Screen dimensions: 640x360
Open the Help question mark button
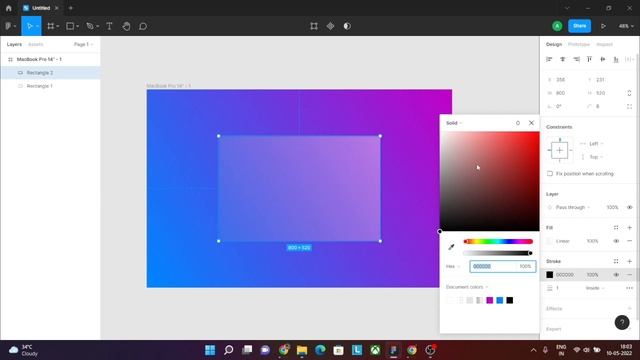[x=622, y=322]
